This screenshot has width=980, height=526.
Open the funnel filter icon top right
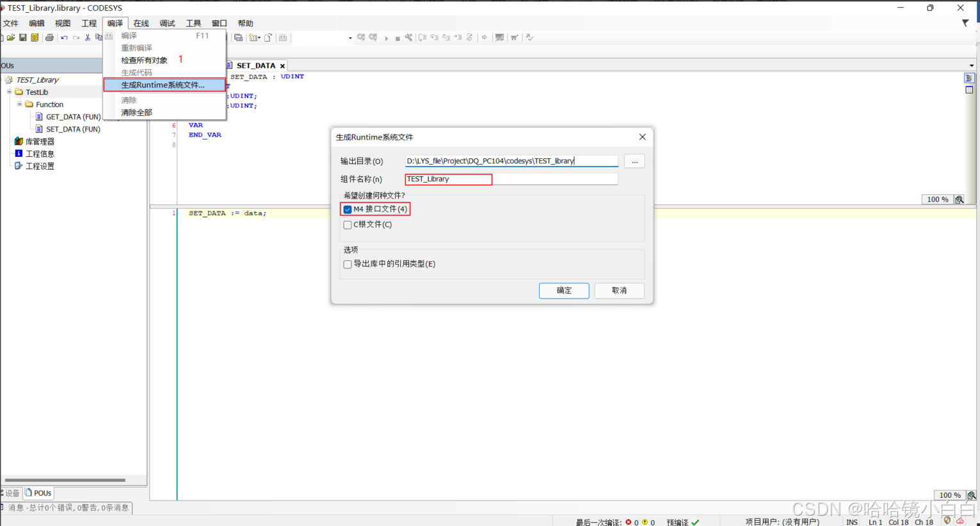tap(966, 22)
